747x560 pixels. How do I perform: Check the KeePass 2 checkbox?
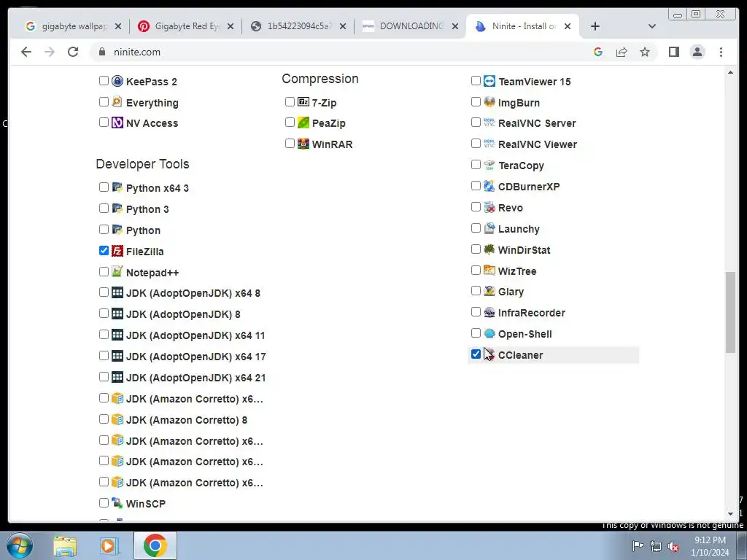(104, 80)
